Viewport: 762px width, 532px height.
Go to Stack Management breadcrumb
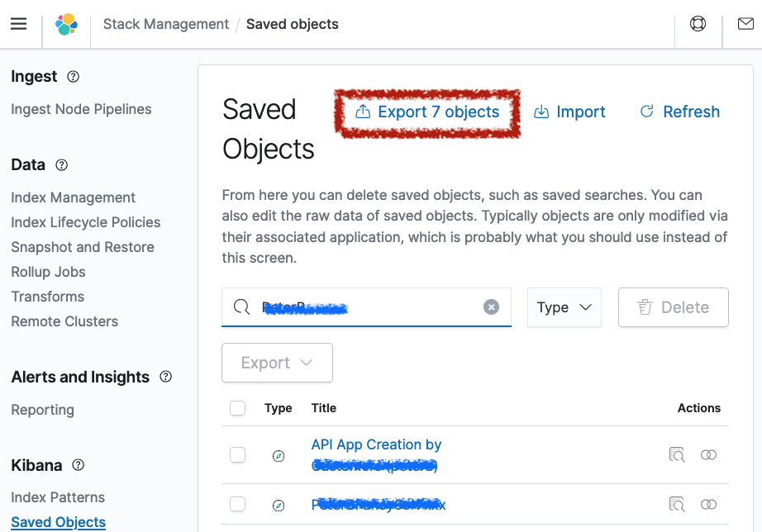tap(166, 24)
